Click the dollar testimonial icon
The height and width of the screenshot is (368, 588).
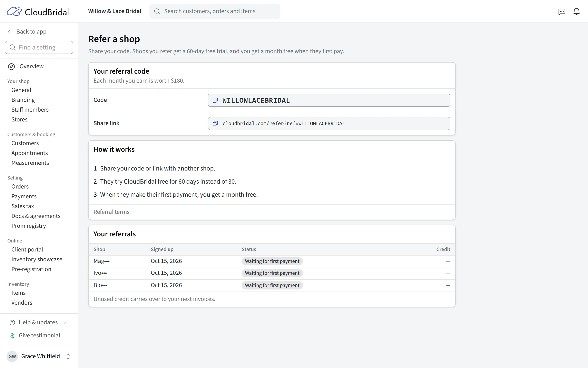(x=12, y=336)
